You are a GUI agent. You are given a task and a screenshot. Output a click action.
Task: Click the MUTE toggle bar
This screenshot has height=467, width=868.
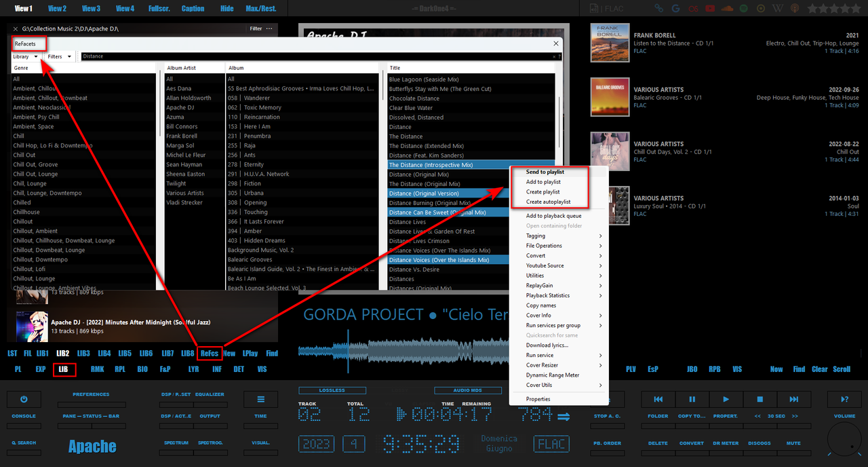coord(794,452)
